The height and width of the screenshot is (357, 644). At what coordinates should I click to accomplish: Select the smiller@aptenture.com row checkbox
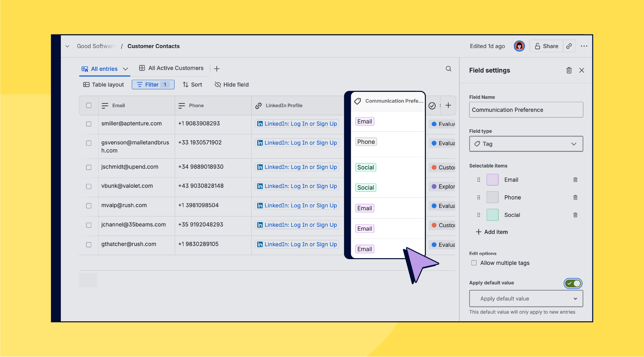(89, 124)
